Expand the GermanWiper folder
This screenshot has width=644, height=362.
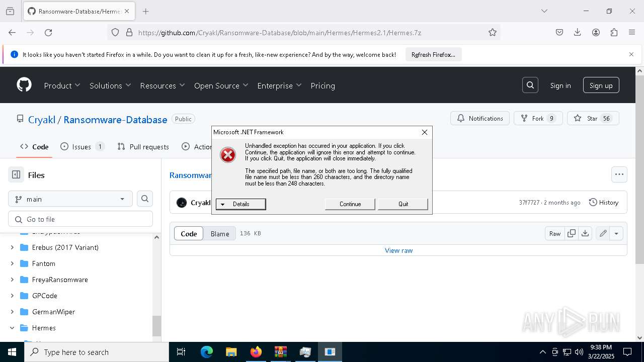(x=12, y=312)
